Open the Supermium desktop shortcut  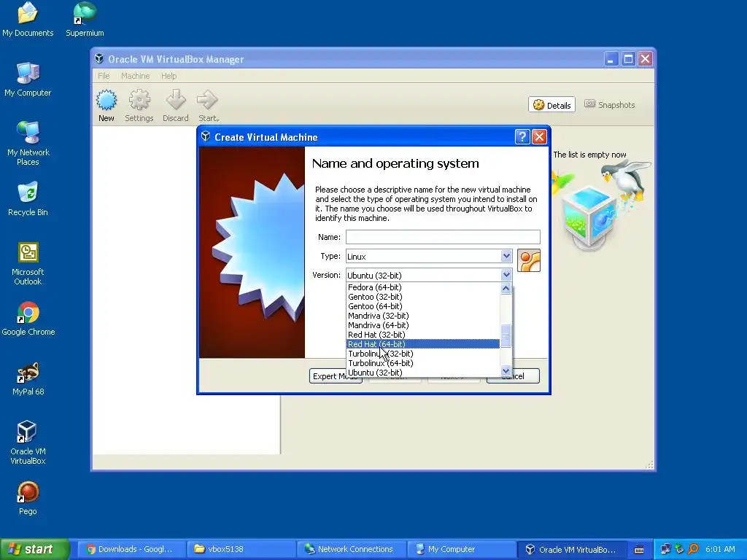[x=85, y=20]
